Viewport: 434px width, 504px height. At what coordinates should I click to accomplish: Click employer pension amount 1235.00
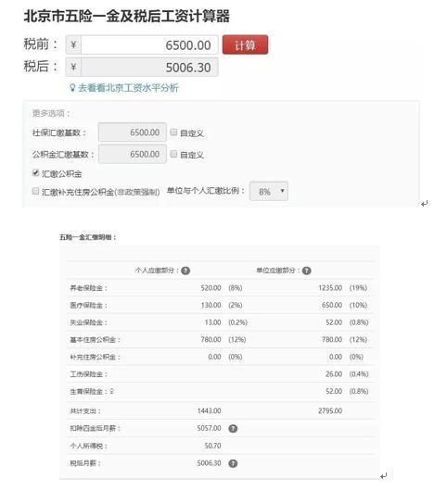tap(330, 288)
